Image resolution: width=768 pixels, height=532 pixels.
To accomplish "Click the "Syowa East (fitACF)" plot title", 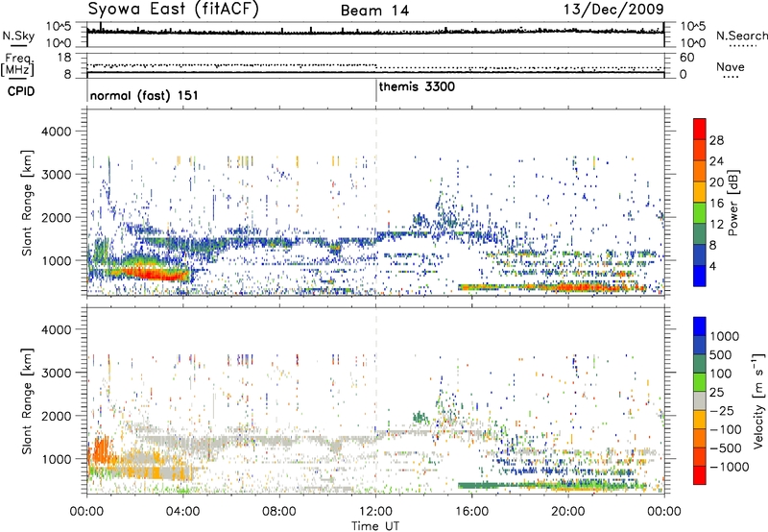I will click(173, 9).
